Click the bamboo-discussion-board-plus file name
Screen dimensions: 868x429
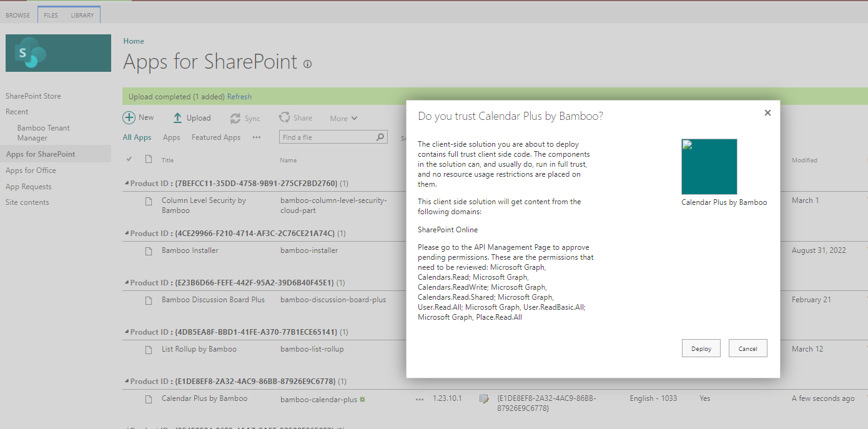tap(333, 300)
